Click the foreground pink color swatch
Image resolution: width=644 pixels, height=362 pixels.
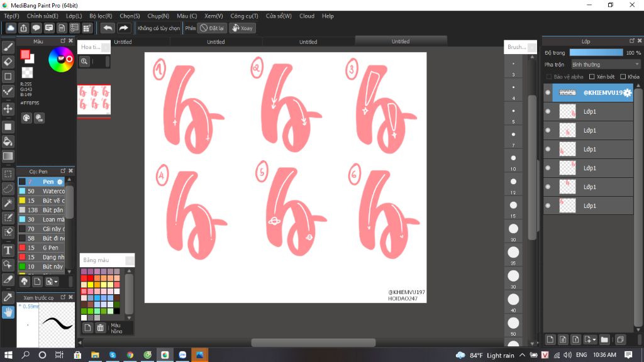pos(25,55)
